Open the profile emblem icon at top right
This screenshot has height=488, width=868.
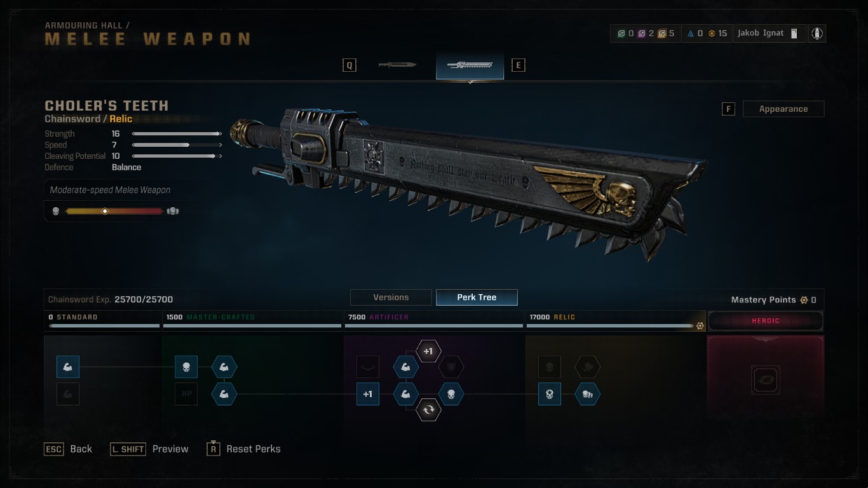pos(817,33)
